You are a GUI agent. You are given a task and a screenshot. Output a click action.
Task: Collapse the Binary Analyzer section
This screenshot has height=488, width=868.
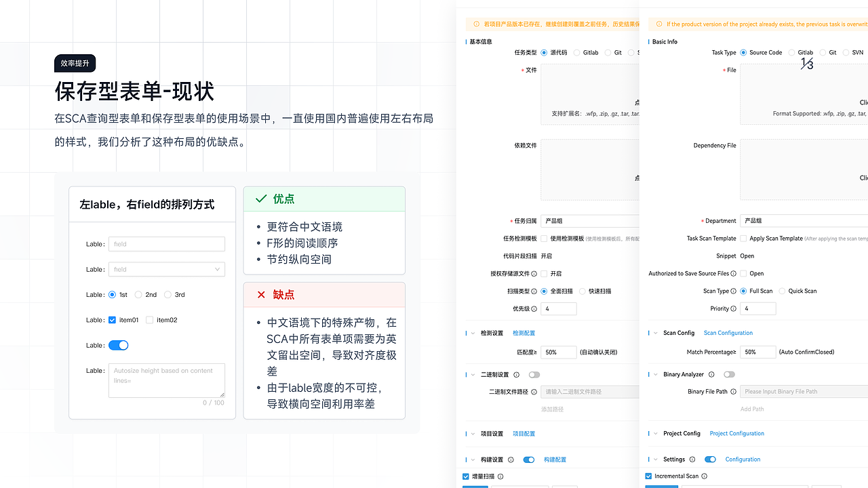(656, 375)
